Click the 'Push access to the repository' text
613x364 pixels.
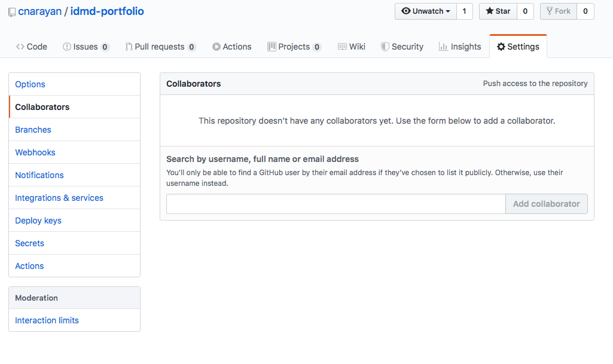pyautogui.click(x=535, y=84)
